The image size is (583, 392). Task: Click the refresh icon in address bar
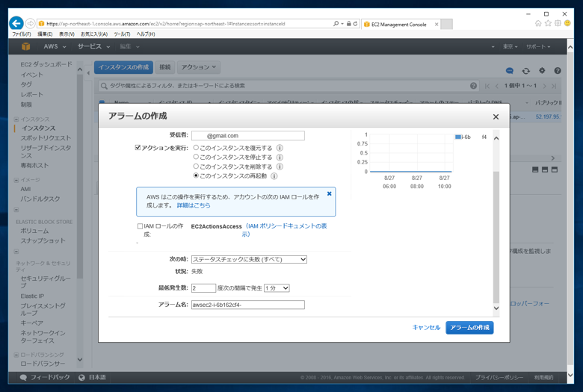(356, 23)
